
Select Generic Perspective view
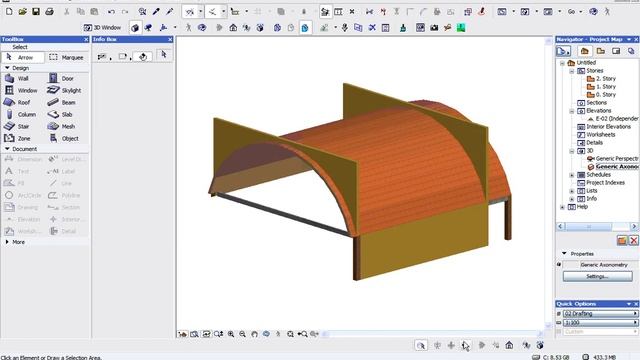click(613, 158)
